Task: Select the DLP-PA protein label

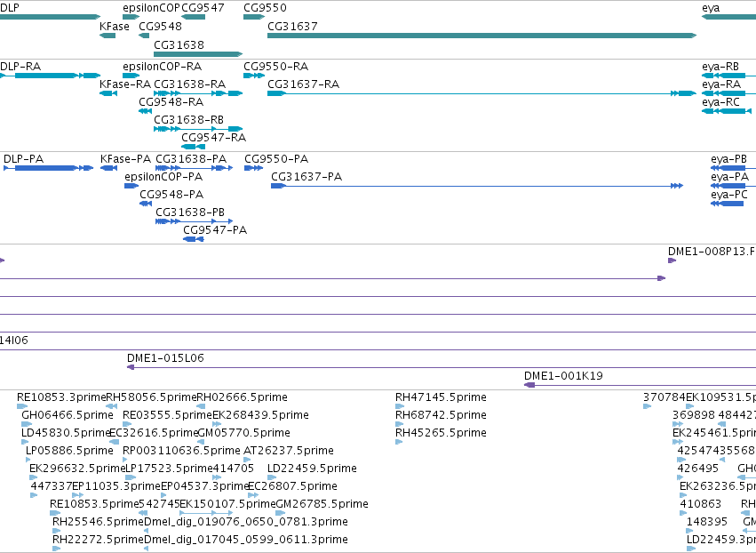Action: pyautogui.click(x=23, y=159)
